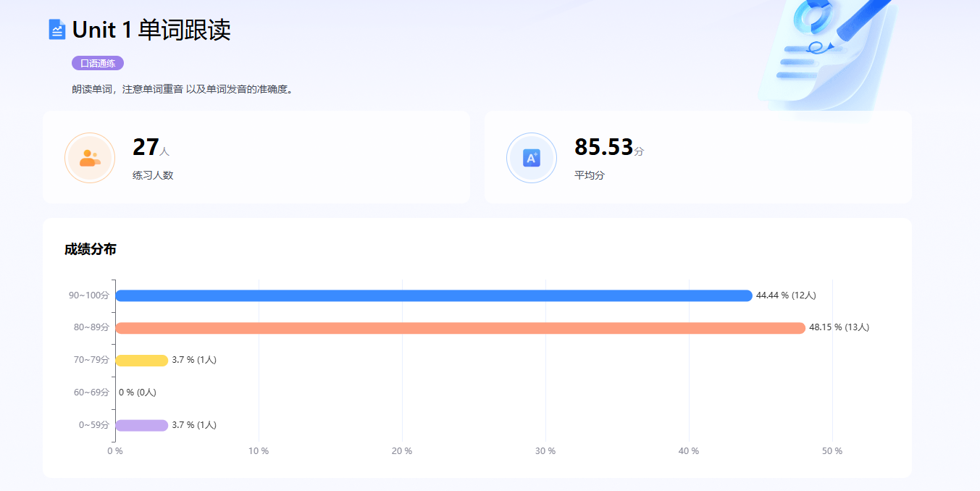980x491 pixels.
Task: Click the blue A+ average score icon
Action: point(532,158)
